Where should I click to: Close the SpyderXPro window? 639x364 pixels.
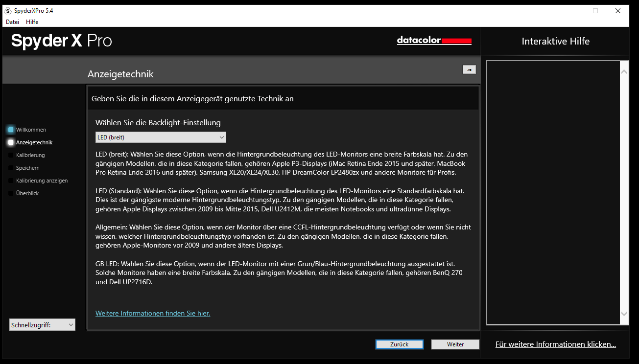click(618, 11)
